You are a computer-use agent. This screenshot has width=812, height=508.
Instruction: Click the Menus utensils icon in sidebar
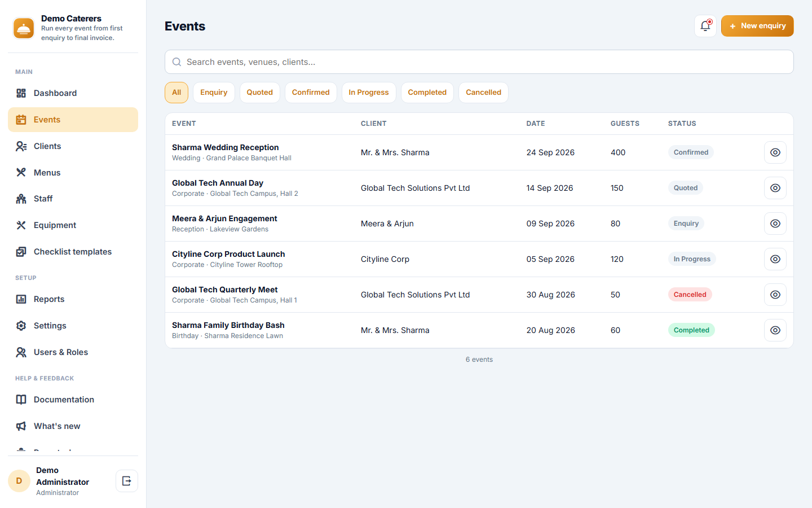[21, 173]
